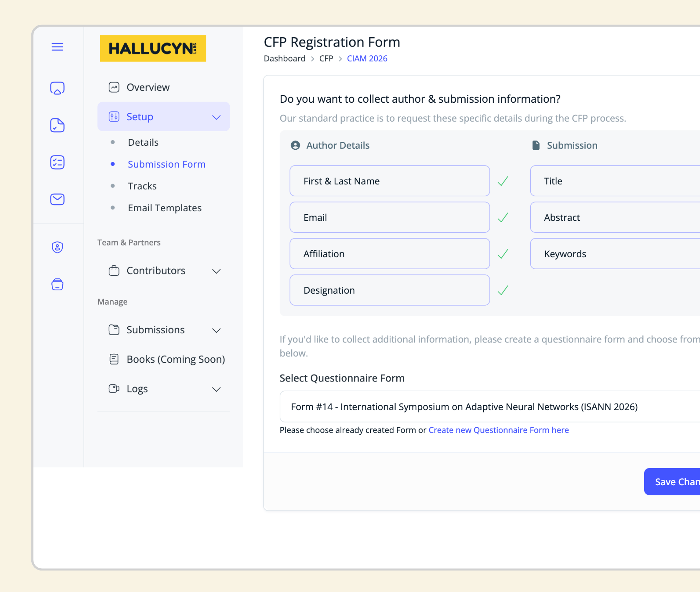Toggle checkmark beside First & Last Name
This screenshot has height=592, width=700.
coord(503,181)
